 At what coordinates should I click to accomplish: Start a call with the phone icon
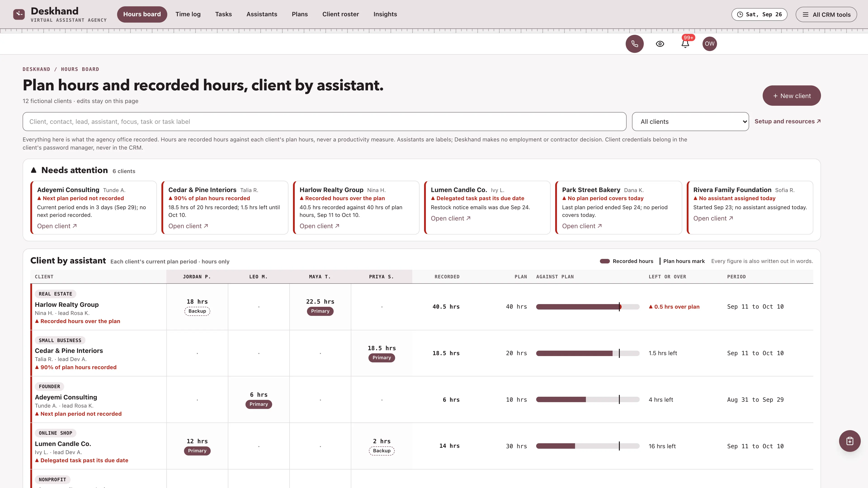click(634, 44)
